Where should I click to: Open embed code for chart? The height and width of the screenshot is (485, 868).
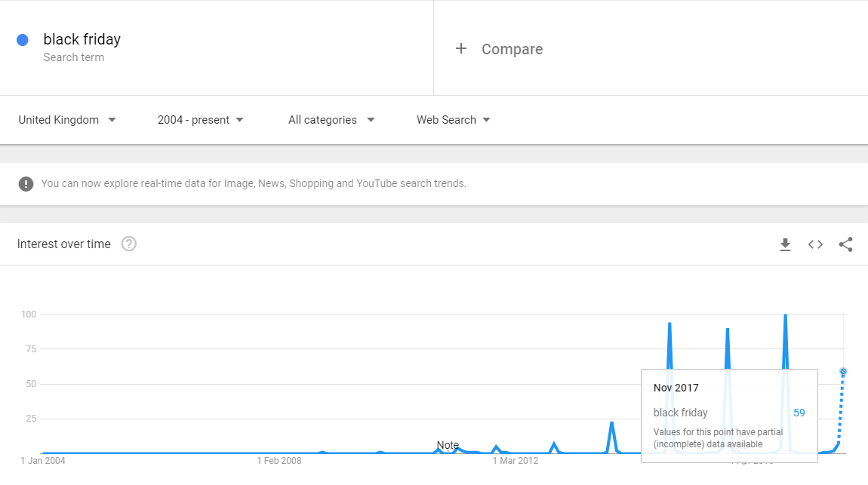[815, 244]
